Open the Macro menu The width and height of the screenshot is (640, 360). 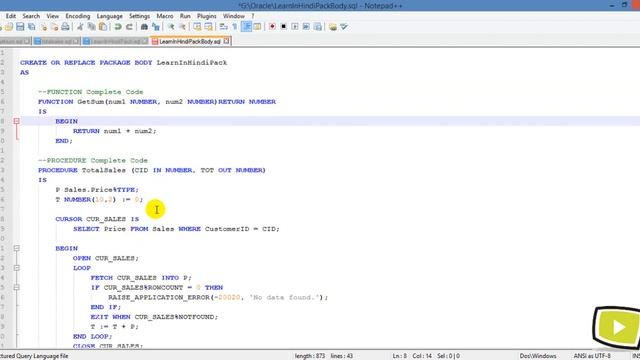pyautogui.click(x=165, y=16)
